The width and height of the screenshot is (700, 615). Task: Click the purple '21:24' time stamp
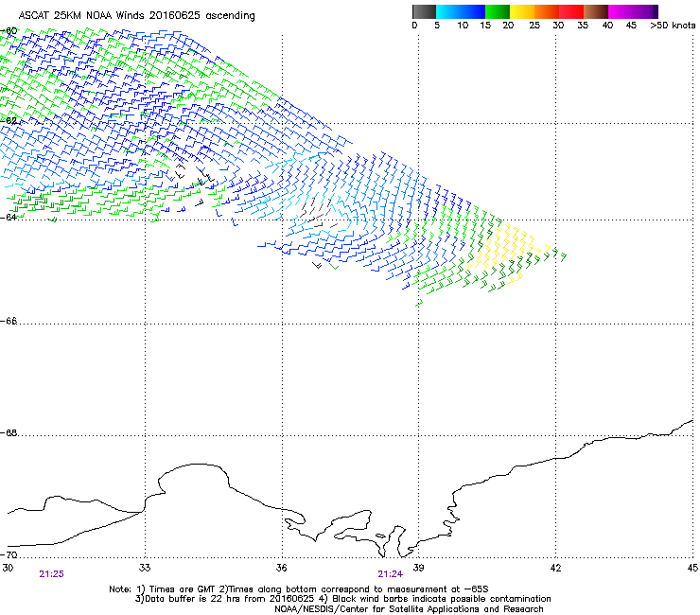coord(390,574)
